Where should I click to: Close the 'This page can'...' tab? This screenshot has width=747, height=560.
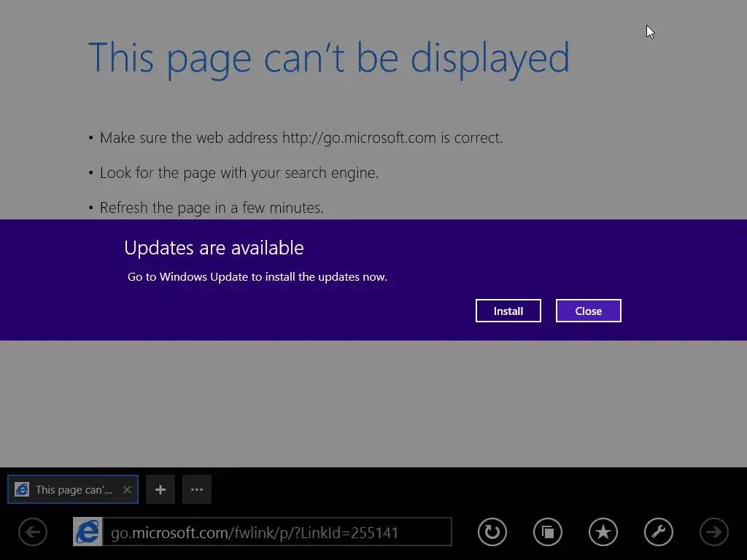[x=127, y=489]
